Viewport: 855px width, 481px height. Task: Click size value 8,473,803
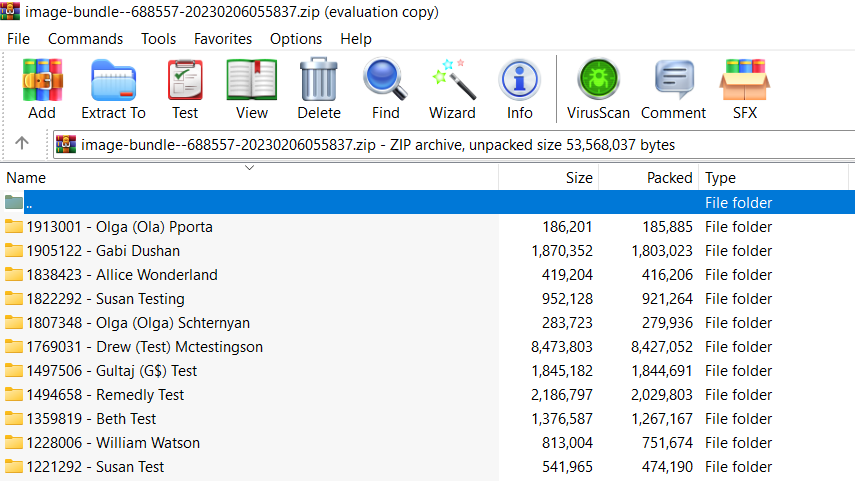click(x=562, y=347)
